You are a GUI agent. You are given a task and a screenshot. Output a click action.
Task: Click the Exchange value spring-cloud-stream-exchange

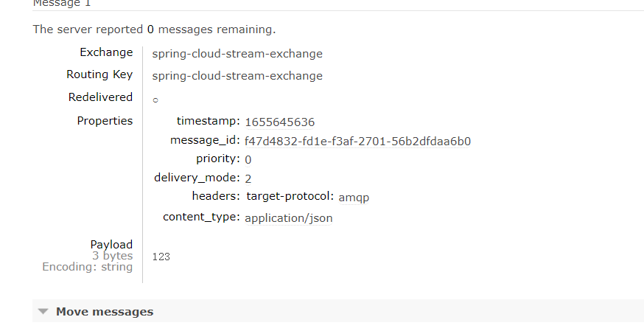[x=237, y=54]
